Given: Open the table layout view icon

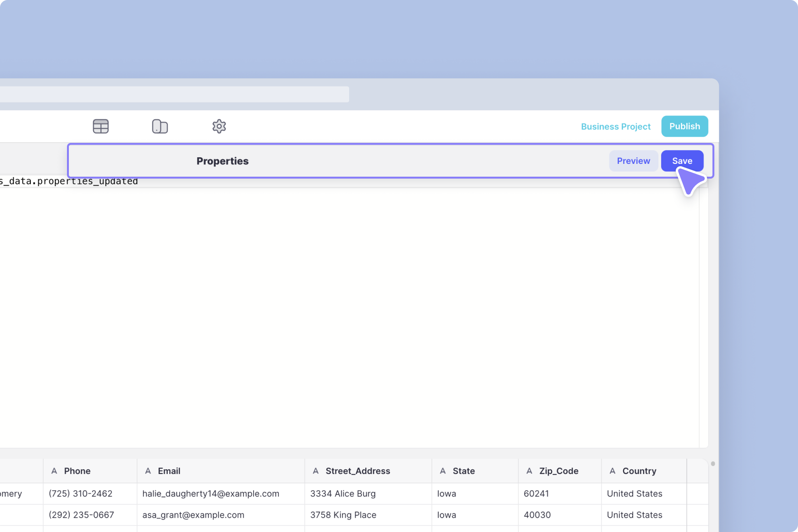Looking at the screenshot, I should (x=101, y=126).
